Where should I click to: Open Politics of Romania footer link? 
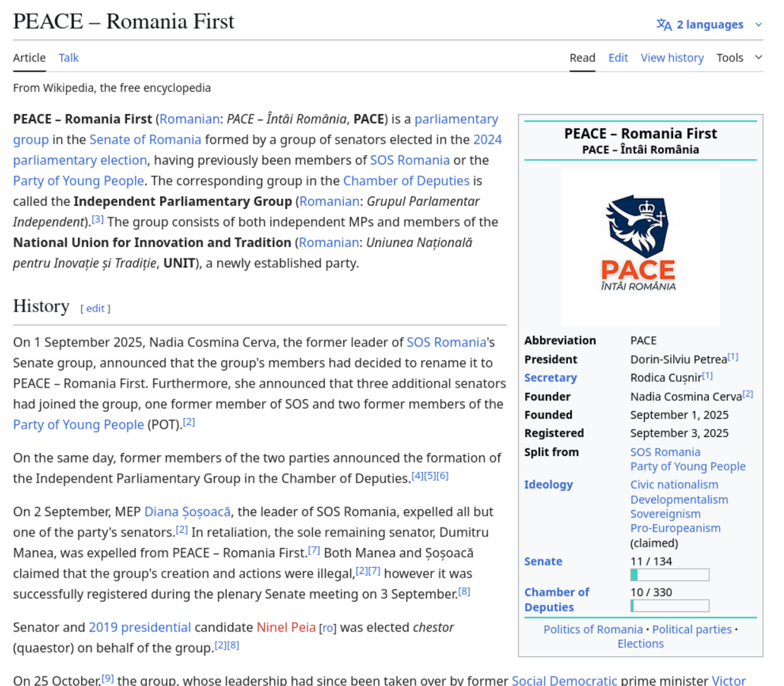tap(593, 629)
